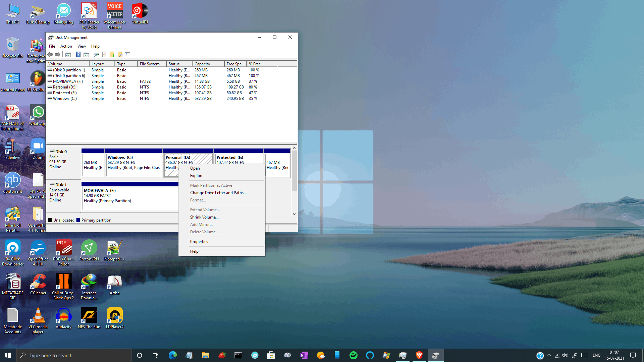
Task: Sort by the % Free column header
Action: pos(262,64)
